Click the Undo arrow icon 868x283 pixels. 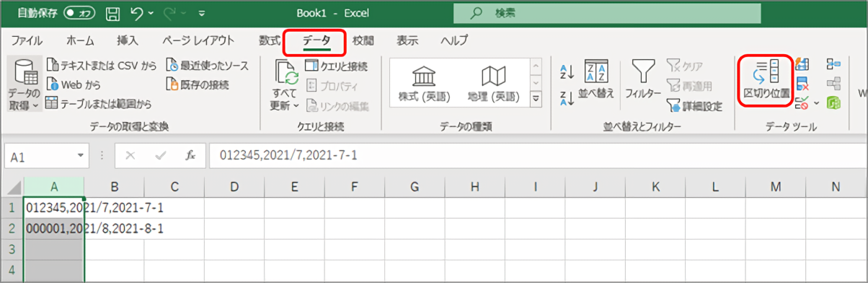point(136,13)
